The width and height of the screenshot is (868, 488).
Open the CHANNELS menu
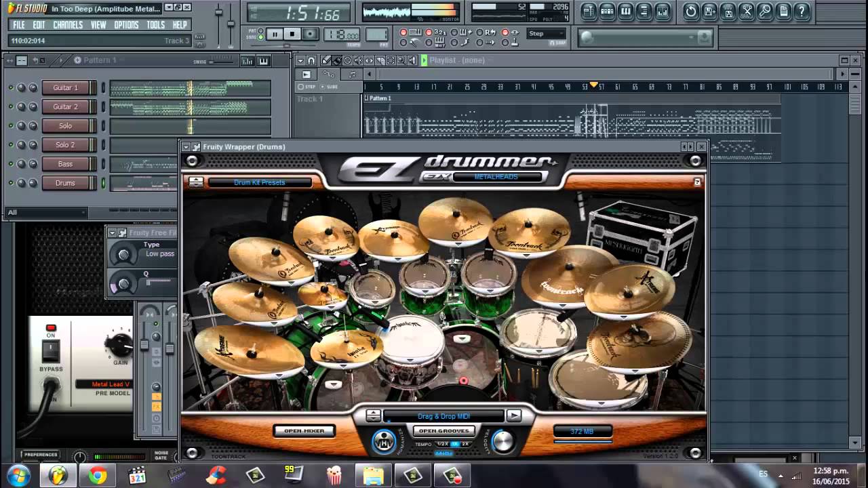pos(68,25)
